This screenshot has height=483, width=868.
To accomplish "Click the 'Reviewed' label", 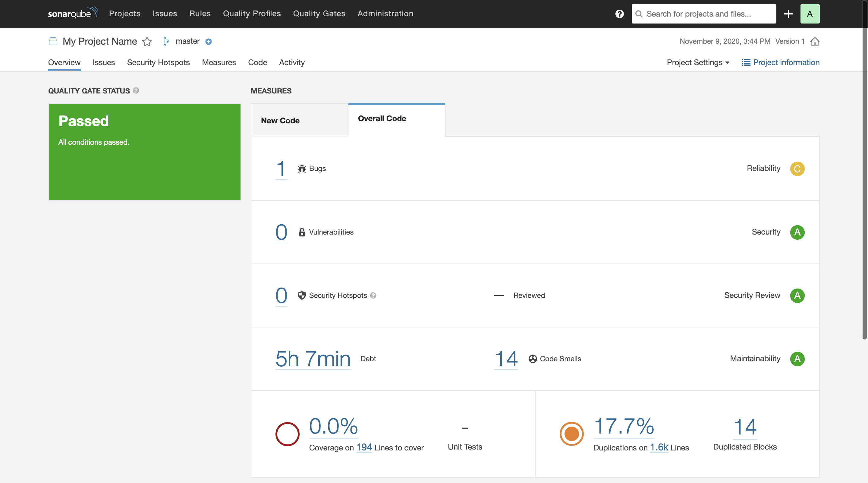I will (529, 295).
